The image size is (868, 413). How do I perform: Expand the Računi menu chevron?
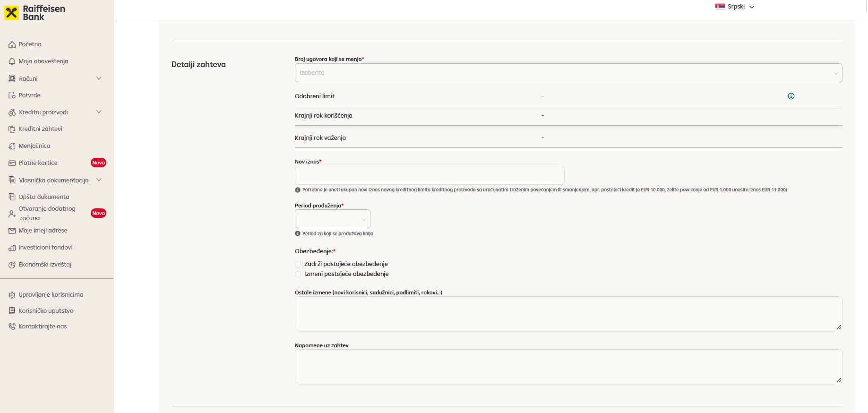tap(99, 78)
